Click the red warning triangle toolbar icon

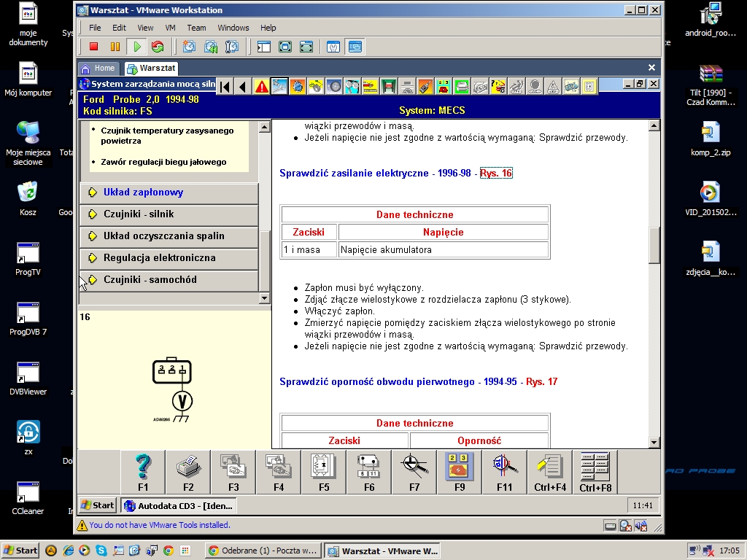point(262,87)
